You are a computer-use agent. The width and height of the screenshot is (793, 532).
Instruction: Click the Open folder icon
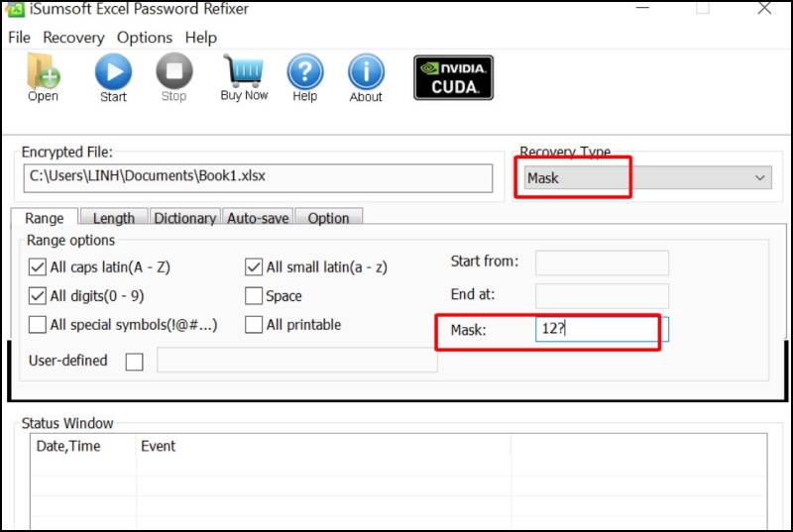[43, 71]
